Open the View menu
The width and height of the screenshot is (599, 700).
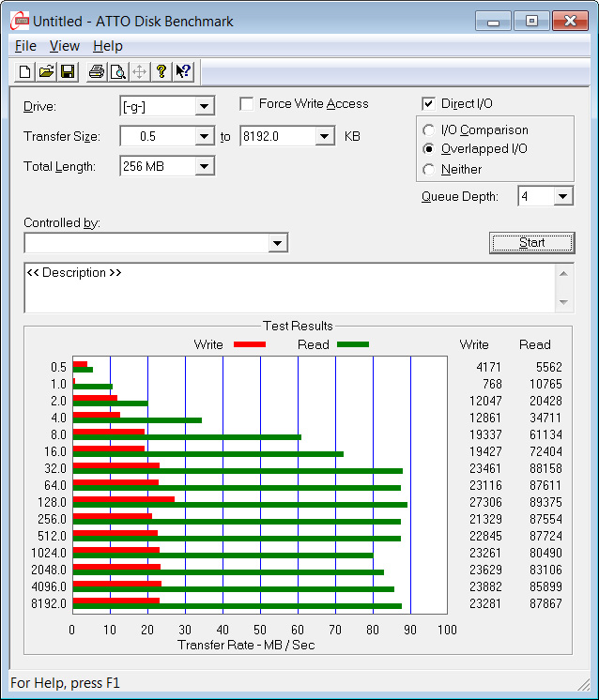coord(65,46)
